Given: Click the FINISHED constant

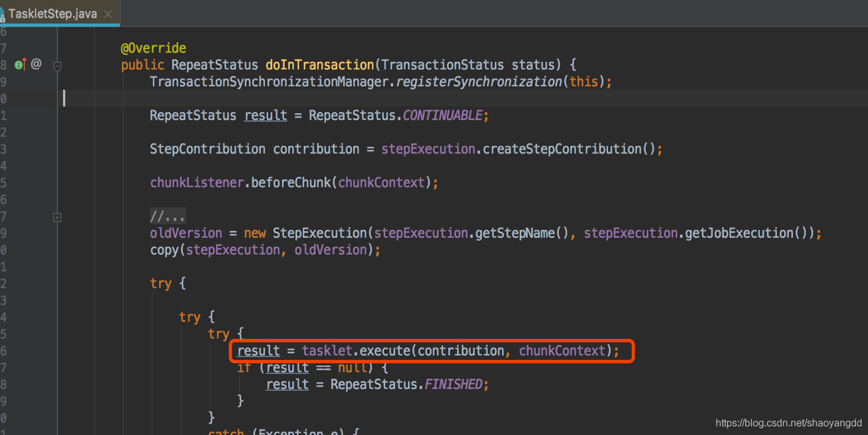Looking at the screenshot, I should tap(453, 384).
